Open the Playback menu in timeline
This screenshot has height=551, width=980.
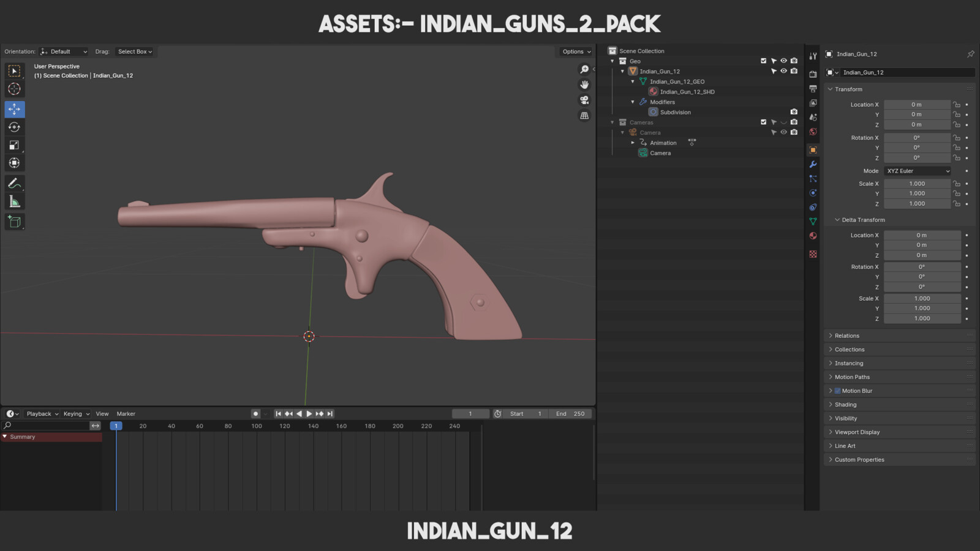pyautogui.click(x=42, y=414)
